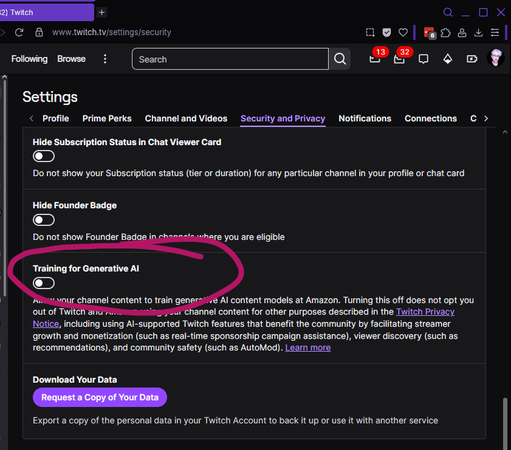511x450 pixels.
Task: Open notifications inbox with 13 badge
Action: click(x=375, y=59)
